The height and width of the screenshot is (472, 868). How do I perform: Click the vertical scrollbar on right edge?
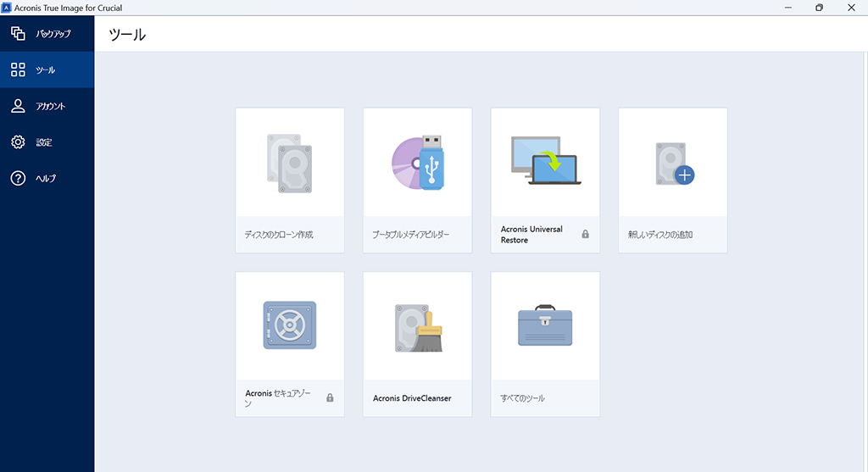(865, 262)
